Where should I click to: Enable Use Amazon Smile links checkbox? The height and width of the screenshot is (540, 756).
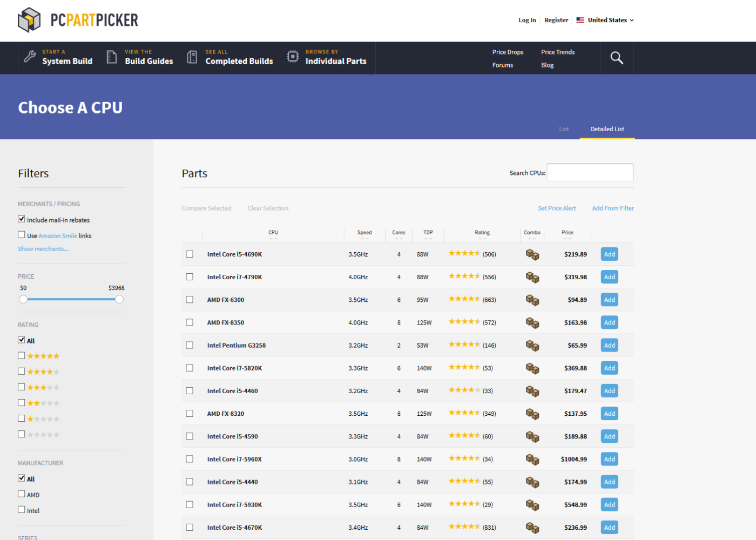22,235
